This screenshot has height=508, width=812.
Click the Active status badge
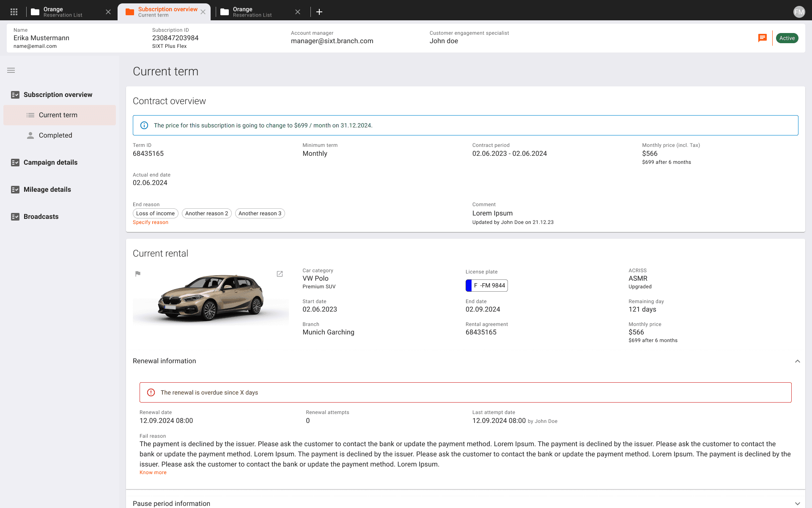pyautogui.click(x=787, y=38)
